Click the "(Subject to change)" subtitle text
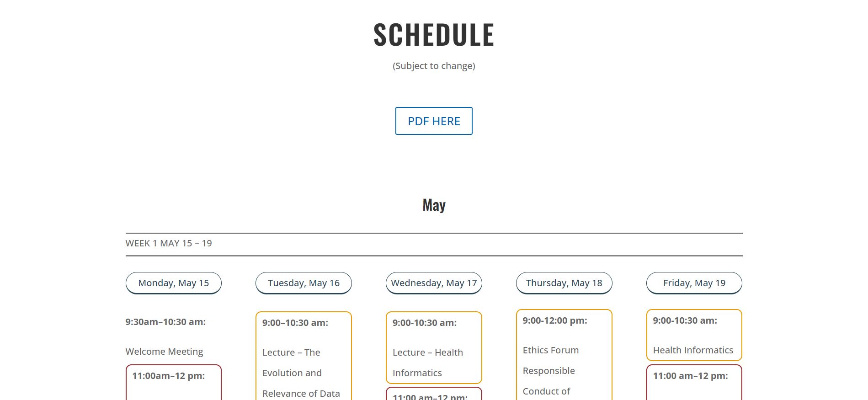Viewport: 868px width, 400px height. (x=433, y=65)
